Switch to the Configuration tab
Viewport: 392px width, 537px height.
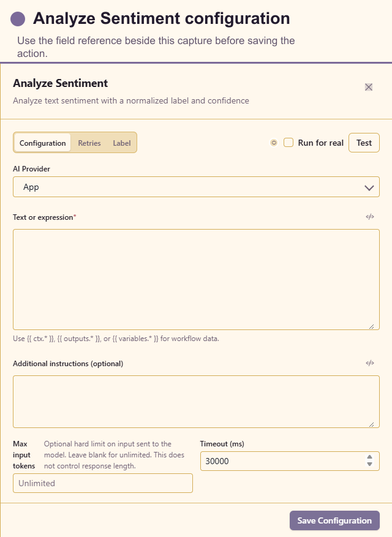42,143
